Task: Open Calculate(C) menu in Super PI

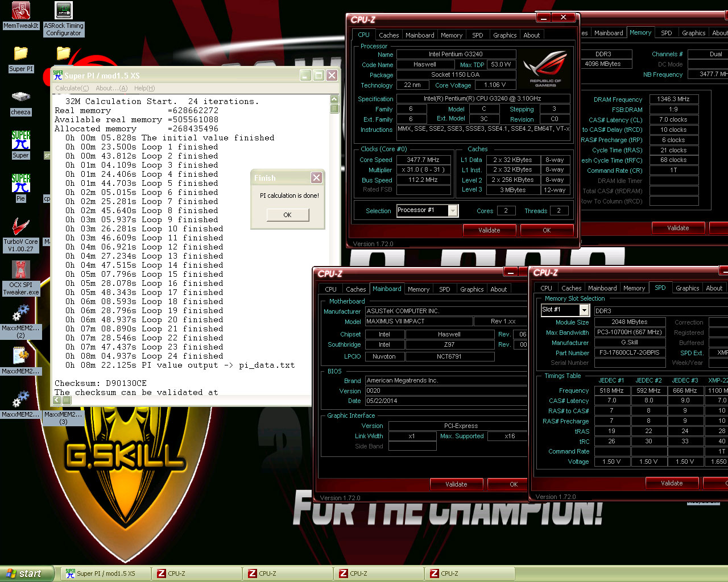Action: tap(72, 88)
